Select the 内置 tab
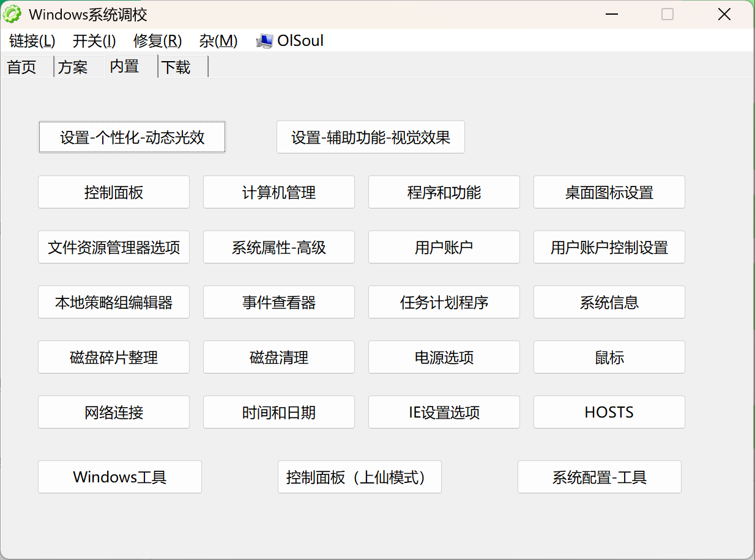 point(132,65)
